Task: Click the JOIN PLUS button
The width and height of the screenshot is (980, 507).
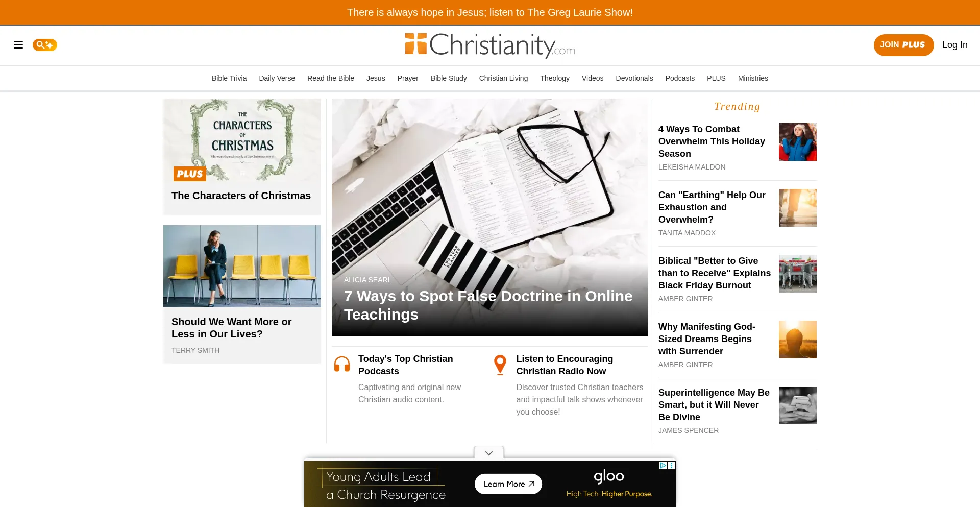Action: click(903, 45)
